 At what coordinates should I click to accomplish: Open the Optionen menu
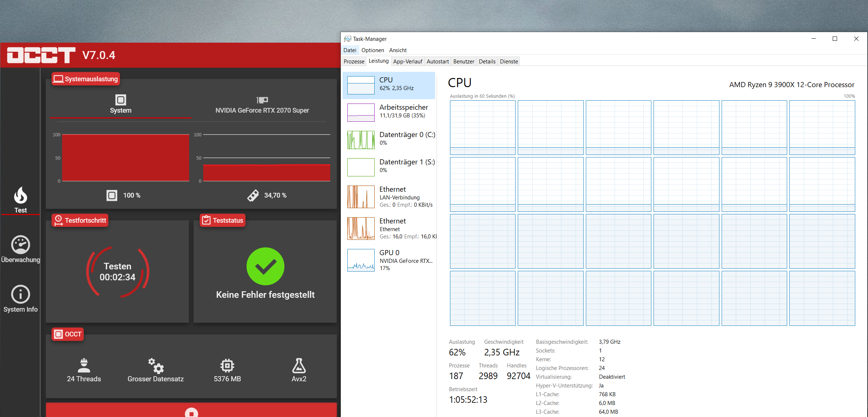tap(372, 50)
